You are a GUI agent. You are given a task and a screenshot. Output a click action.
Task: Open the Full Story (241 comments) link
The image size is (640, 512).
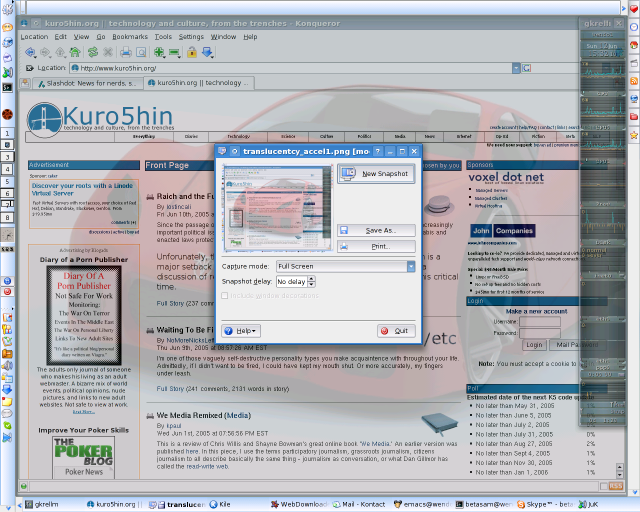170,389
